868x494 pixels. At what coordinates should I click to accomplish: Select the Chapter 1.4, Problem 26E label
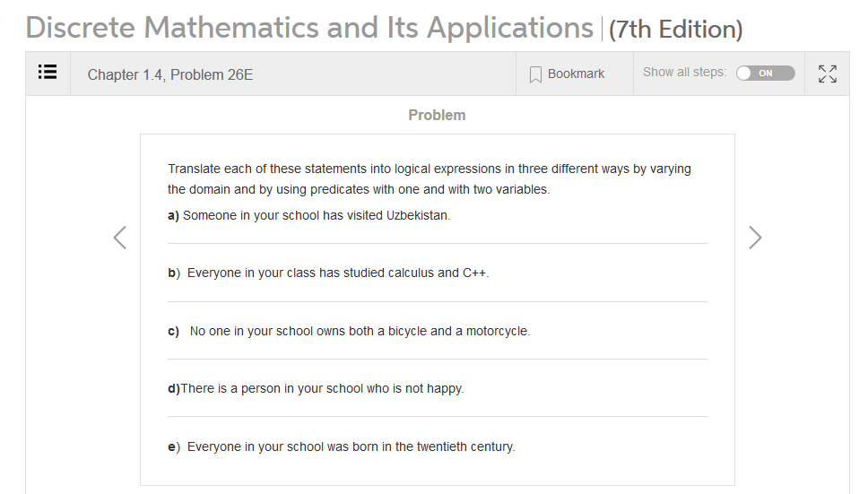coord(170,74)
